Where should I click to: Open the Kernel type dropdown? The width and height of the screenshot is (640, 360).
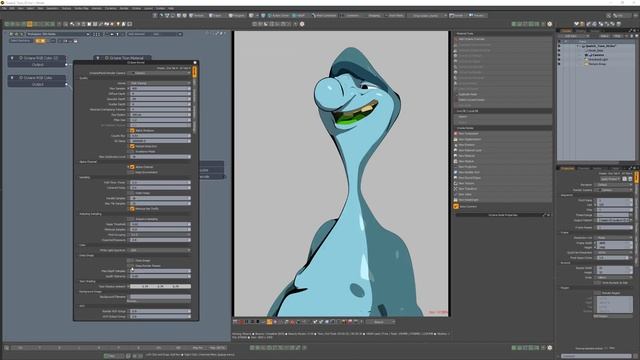point(160,83)
